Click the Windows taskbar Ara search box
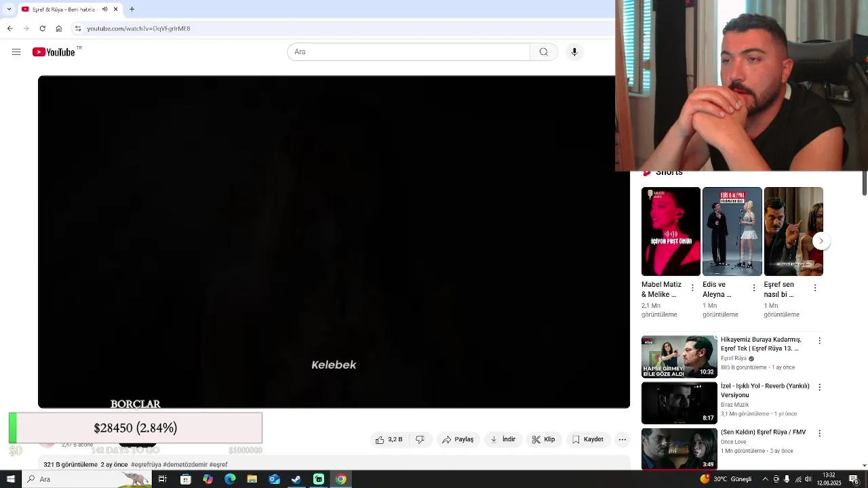Screen dimensions: 868x488 point(88,479)
